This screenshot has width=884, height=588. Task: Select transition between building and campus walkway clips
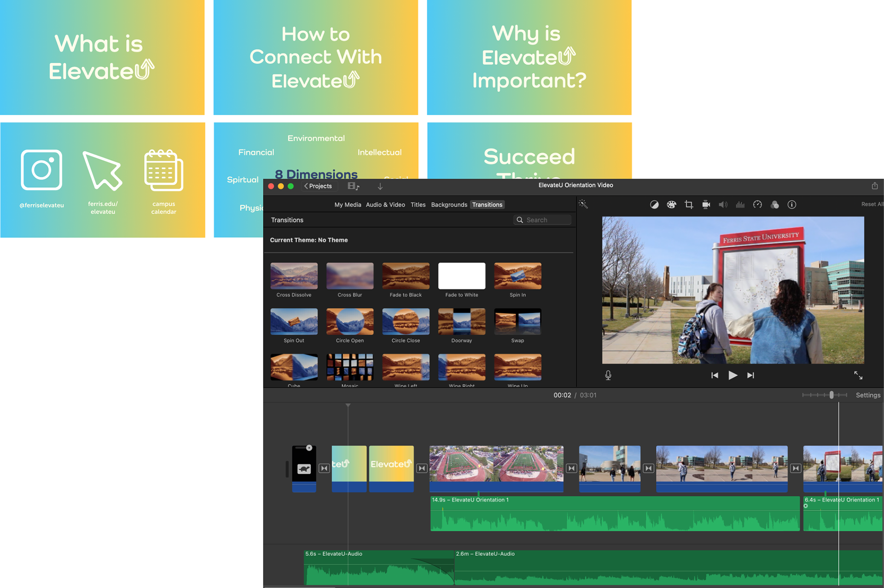[x=648, y=468]
